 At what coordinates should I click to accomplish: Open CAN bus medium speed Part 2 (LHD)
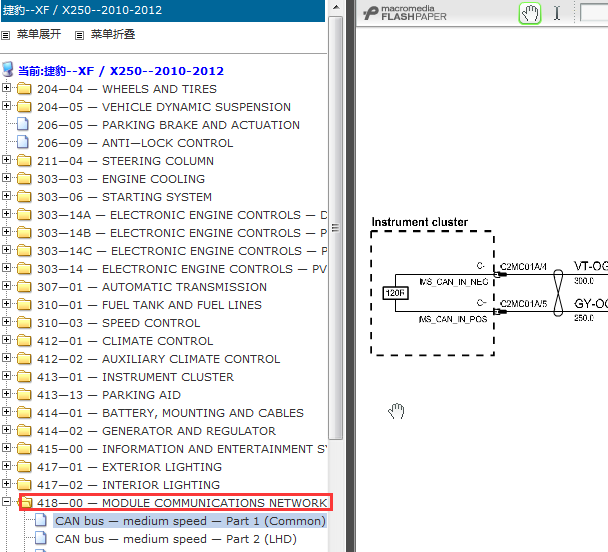coord(176,539)
